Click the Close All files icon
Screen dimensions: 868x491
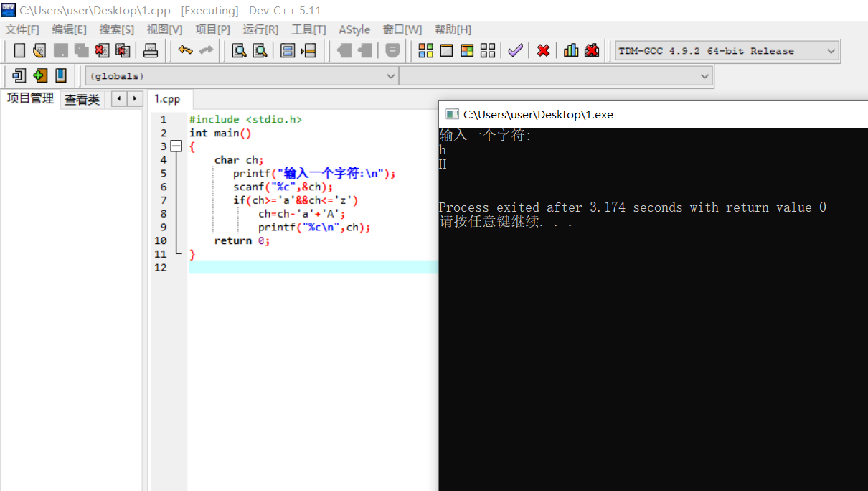(x=123, y=51)
